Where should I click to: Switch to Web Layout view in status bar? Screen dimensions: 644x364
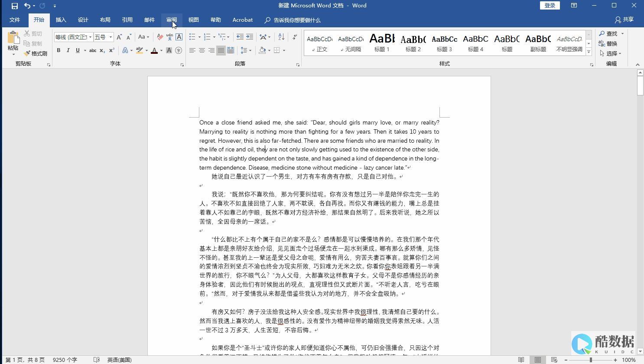pyautogui.click(x=554, y=360)
